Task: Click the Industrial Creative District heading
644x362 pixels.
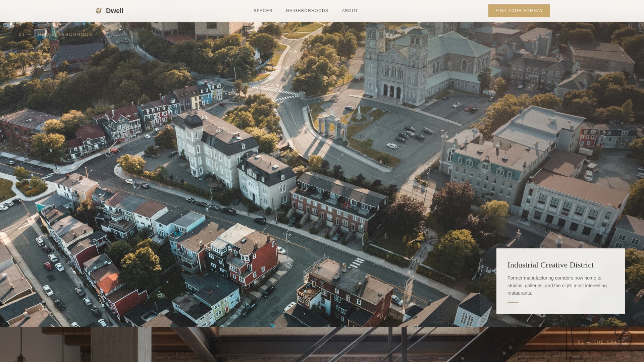Action: [x=550, y=265]
